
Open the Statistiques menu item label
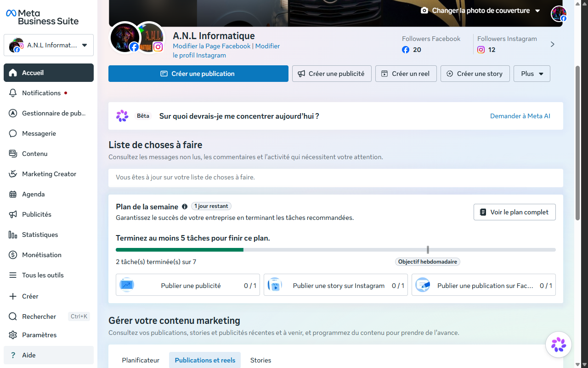pyautogui.click(x=40, y=235)
